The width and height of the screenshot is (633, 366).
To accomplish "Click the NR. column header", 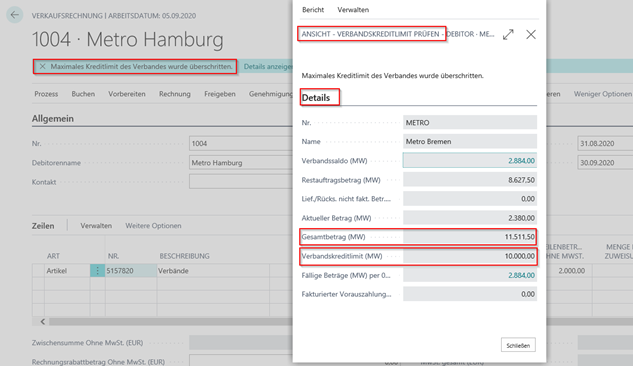I will (113, 256).
